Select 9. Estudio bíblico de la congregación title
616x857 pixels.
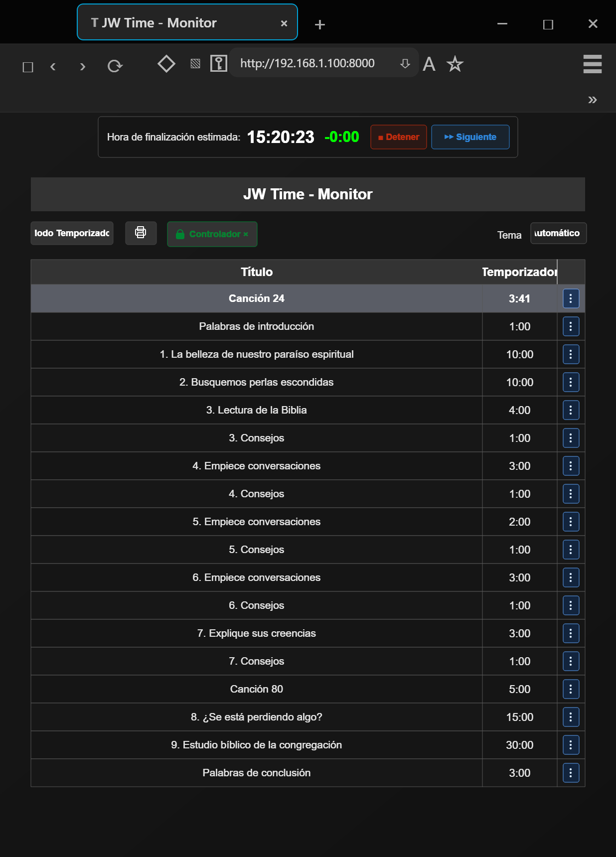pyautogui.click(x=257, y=745)
